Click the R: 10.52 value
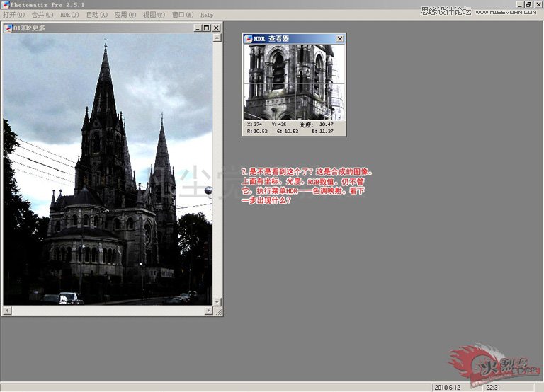The height and width of the screenshot is (392, 544). point(257,132)
